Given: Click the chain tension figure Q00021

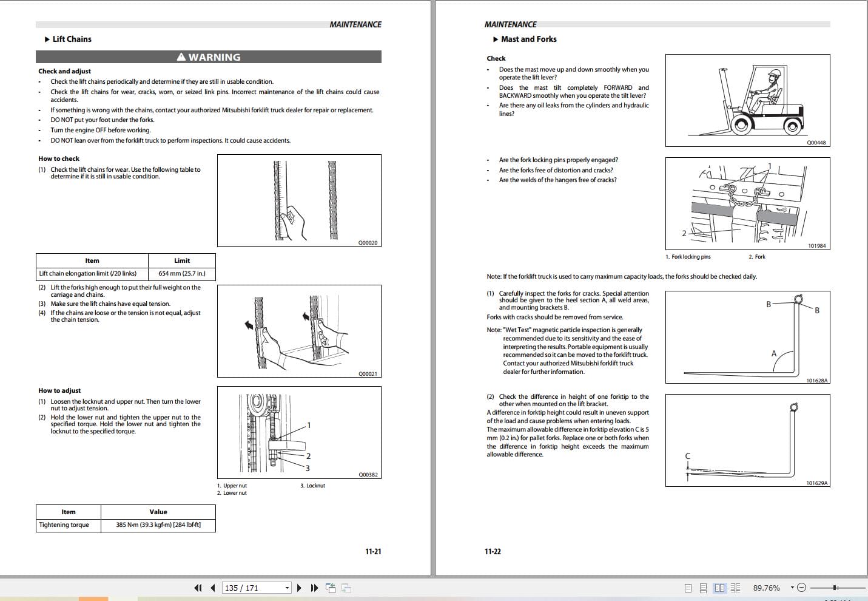Looking at the screenshot, I should pos(299,331).
